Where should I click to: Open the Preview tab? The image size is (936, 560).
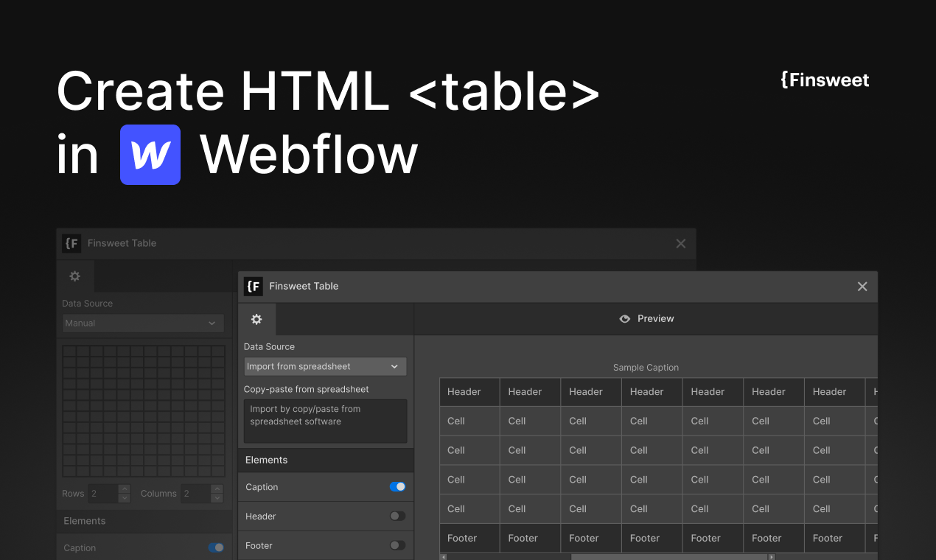(x=646, y=319)
